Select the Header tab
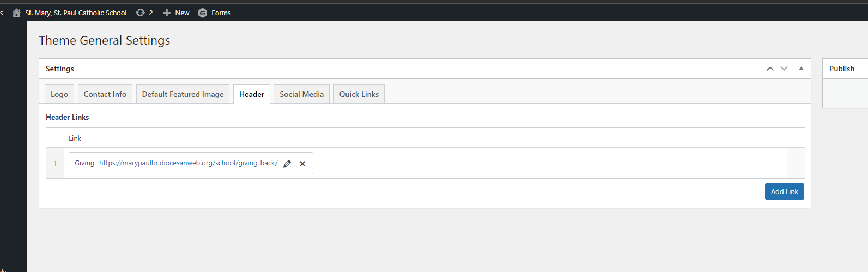Viewport: 868px width, 272px height. (252, 94)
